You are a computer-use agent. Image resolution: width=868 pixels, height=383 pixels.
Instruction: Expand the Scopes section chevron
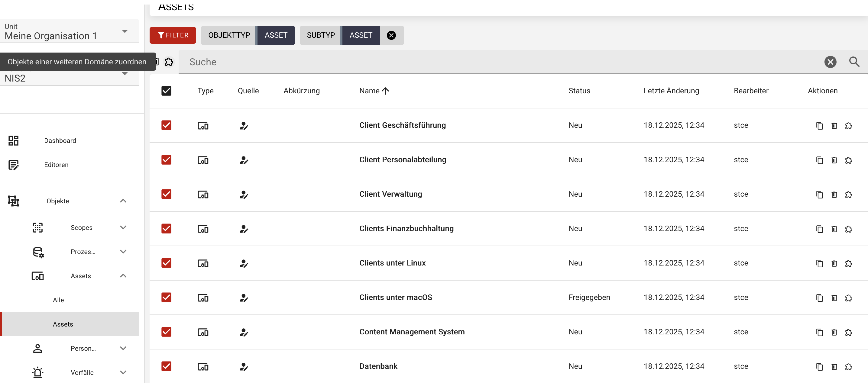123,228
